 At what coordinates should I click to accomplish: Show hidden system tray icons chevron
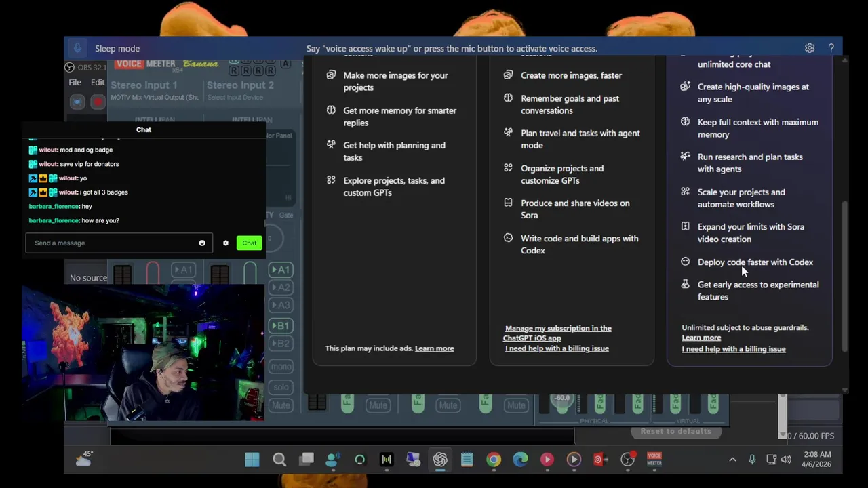click(x=732, y=460)
